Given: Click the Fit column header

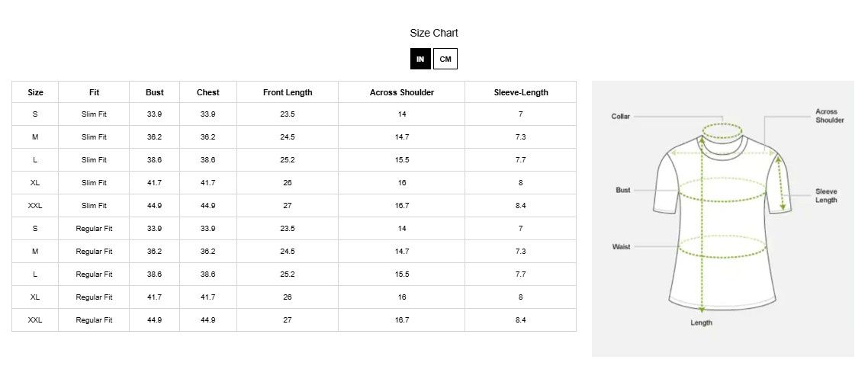Looking at the screenshot, I should [x=94, y=92].
